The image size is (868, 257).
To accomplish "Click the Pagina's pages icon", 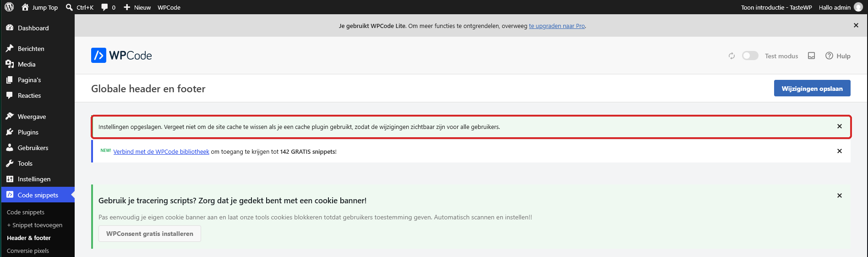I will [10, 80].
